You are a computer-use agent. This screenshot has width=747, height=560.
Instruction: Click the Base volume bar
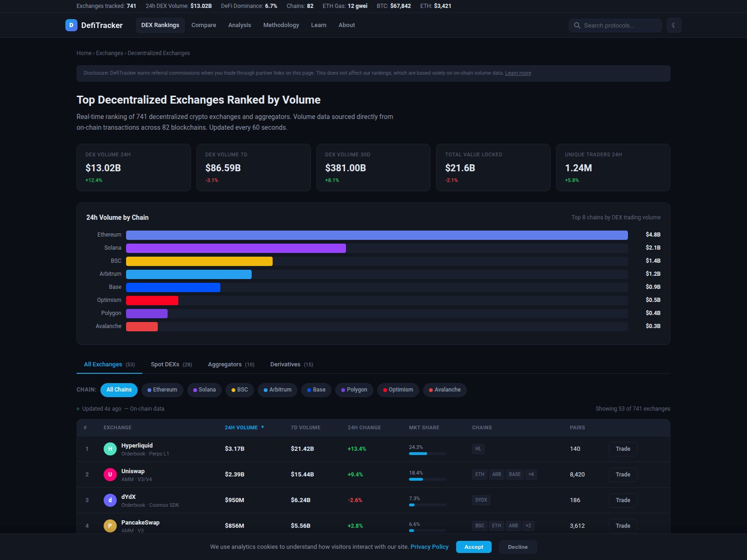tap(173, 287)
